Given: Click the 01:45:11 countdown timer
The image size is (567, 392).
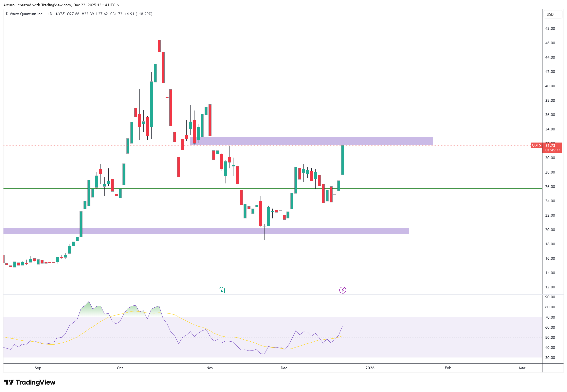Looking at the screenshot, I should 553,150.
